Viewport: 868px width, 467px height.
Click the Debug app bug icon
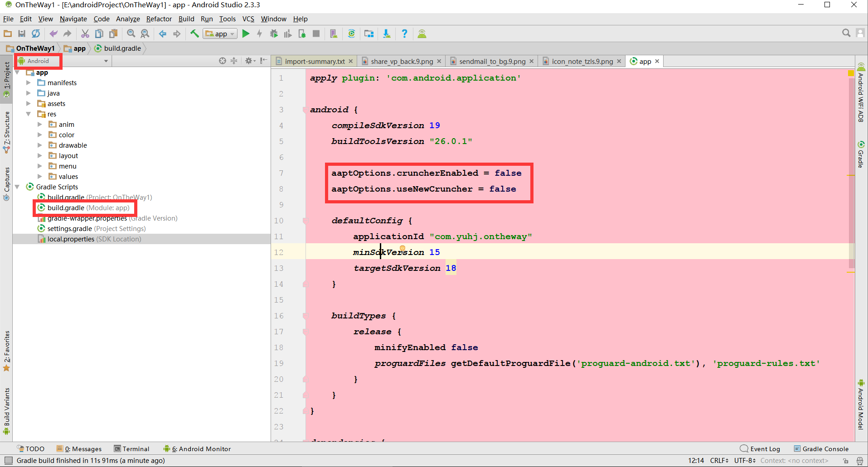pos(274,34)
